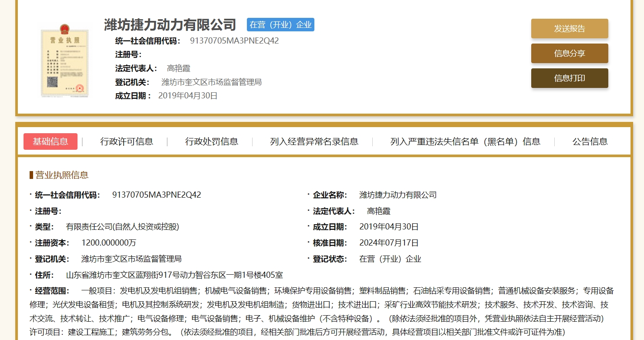This screenshot has width=644, height=340.
Task: Click 潍坊市奎文区市场监督管理局 in the 营业执照信息 section
Action: pos(131,259)
